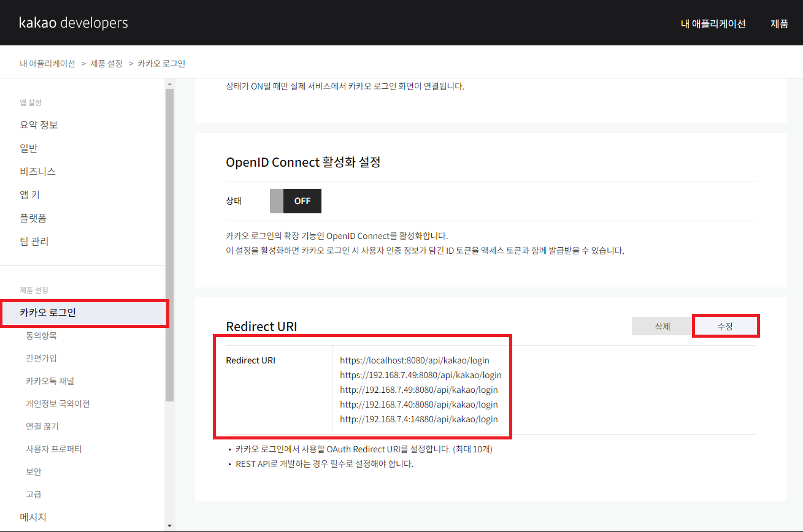The height and width of the screenshot is (532, 803).
Task: Open 플랫폼 in sidebar
Action: coord(33,218)
